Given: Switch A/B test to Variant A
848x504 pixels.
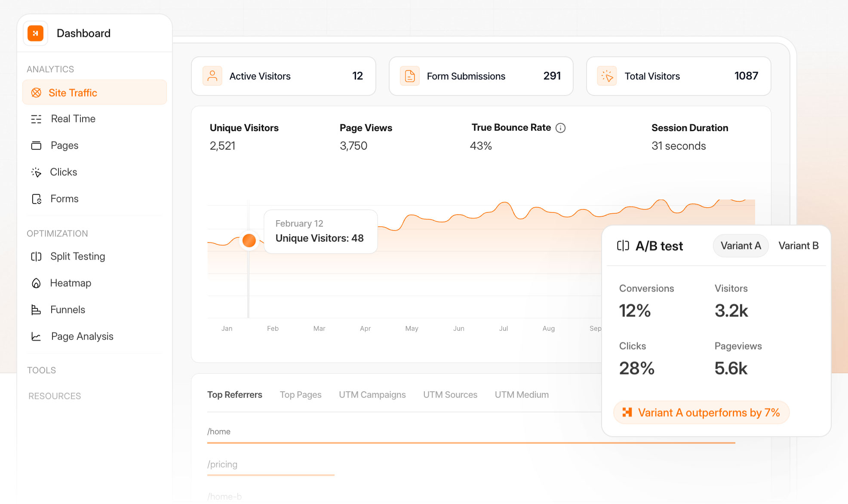Looking at the screenshot, I should 740,246.
